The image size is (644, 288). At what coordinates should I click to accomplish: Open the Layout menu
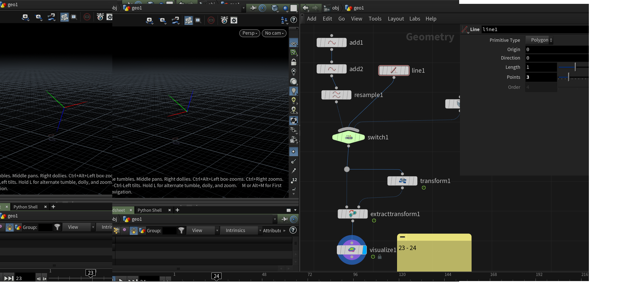396,19
